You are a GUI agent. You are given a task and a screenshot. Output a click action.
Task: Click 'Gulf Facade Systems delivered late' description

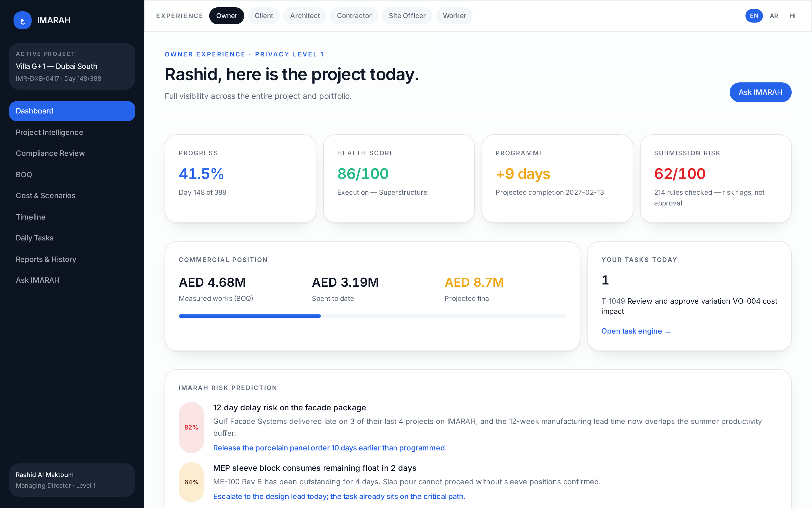[487, 427]
